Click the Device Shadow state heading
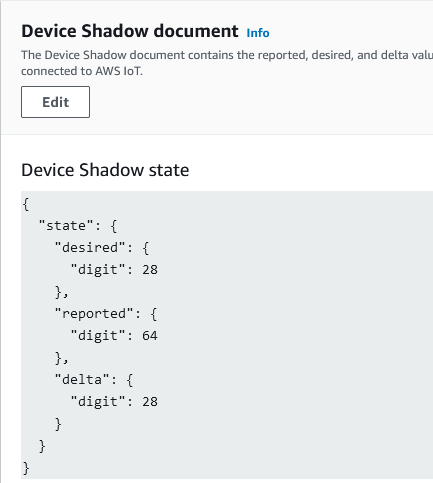The height and width of the screenshot is (483, 433). (105, 170)
